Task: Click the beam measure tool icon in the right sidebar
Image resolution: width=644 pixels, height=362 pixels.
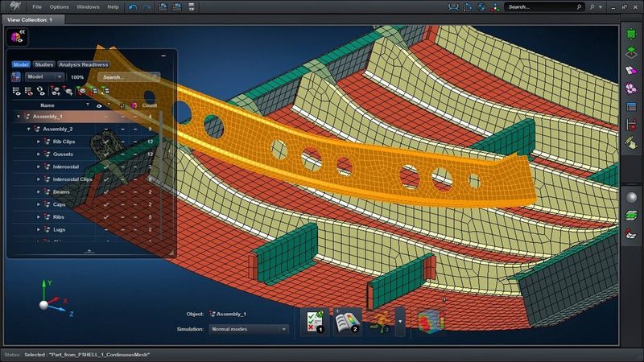Action: pos(631,143)
